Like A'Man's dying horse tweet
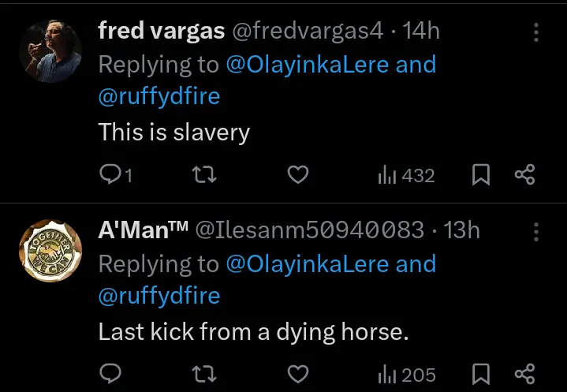Screen dimensions: 567x392 coord(297,373)
